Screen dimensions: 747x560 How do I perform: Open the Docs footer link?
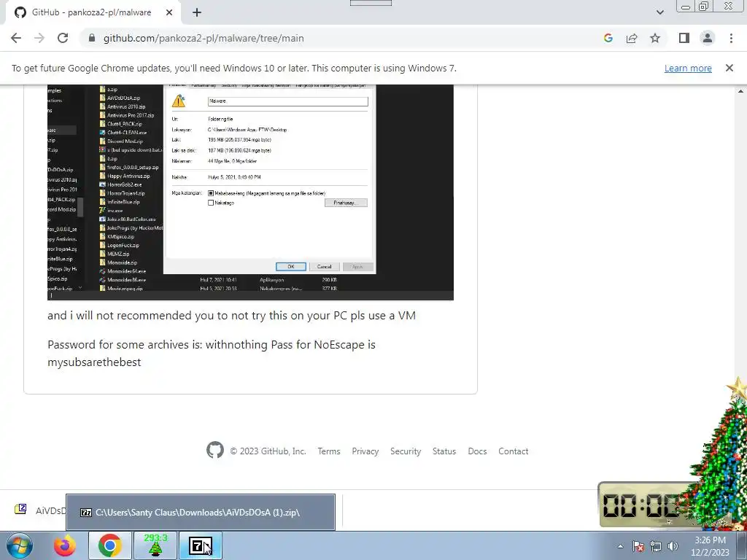click(477, 451)
